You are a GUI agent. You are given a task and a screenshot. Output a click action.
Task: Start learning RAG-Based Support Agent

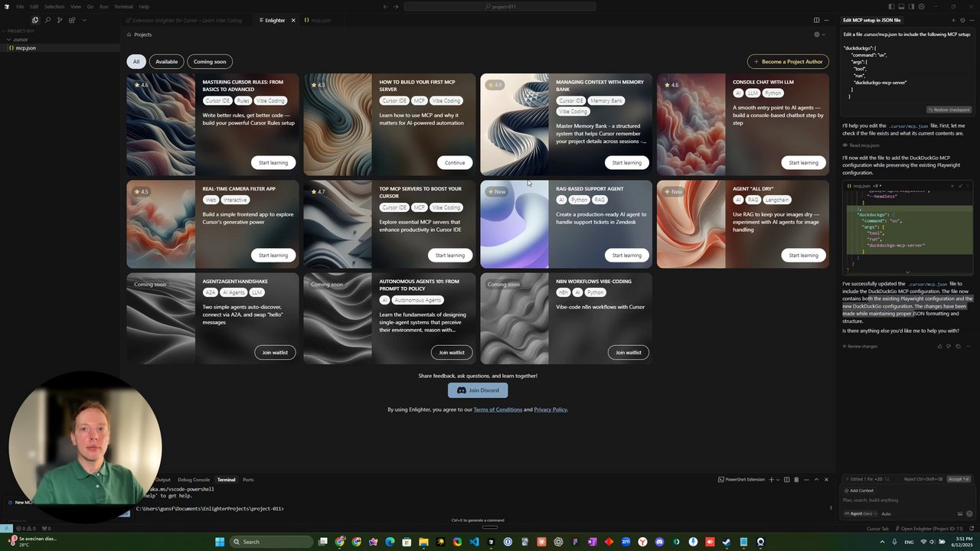[627, 255]
